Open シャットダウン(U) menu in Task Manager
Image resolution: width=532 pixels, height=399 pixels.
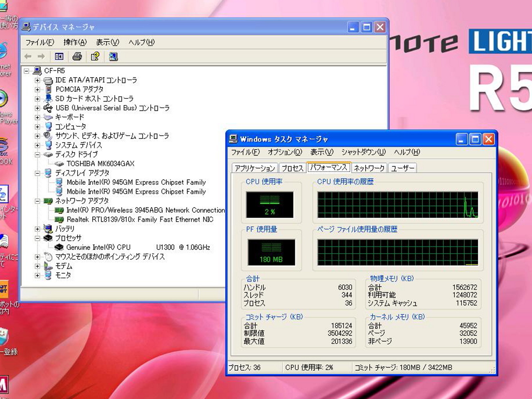click(x=364, y=152)
